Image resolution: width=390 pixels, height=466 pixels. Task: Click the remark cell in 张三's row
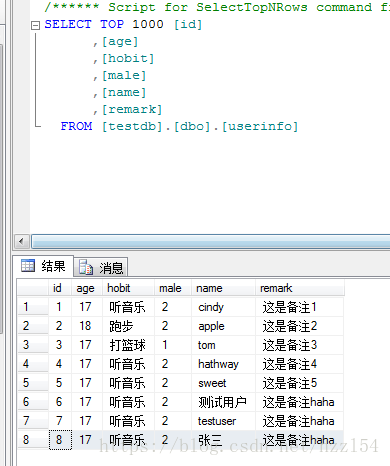(300, 440)
